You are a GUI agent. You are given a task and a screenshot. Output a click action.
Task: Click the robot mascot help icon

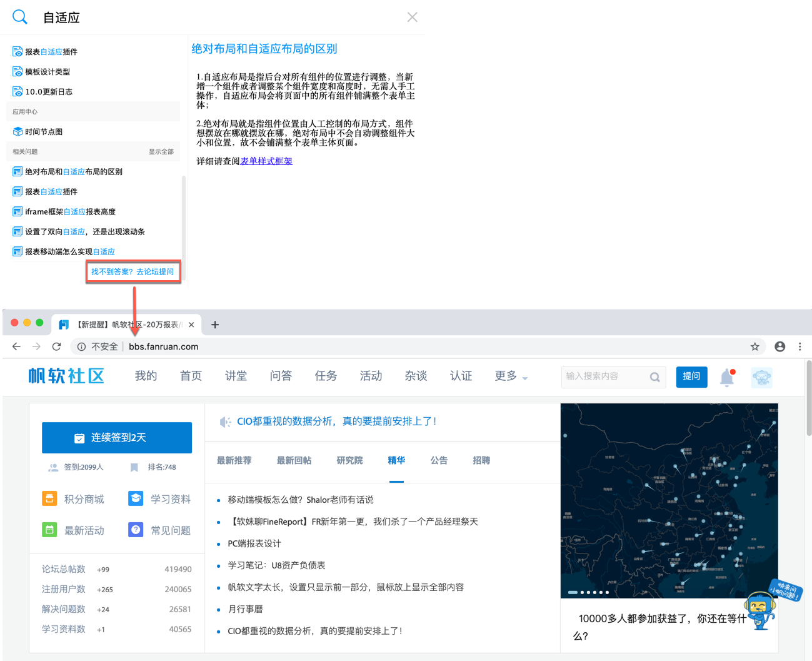761,610
